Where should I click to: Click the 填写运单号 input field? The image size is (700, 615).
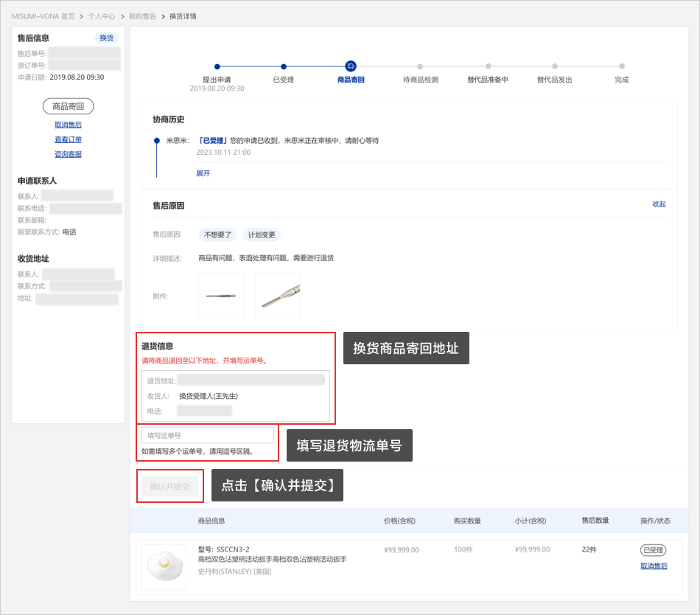click(208, 436)
